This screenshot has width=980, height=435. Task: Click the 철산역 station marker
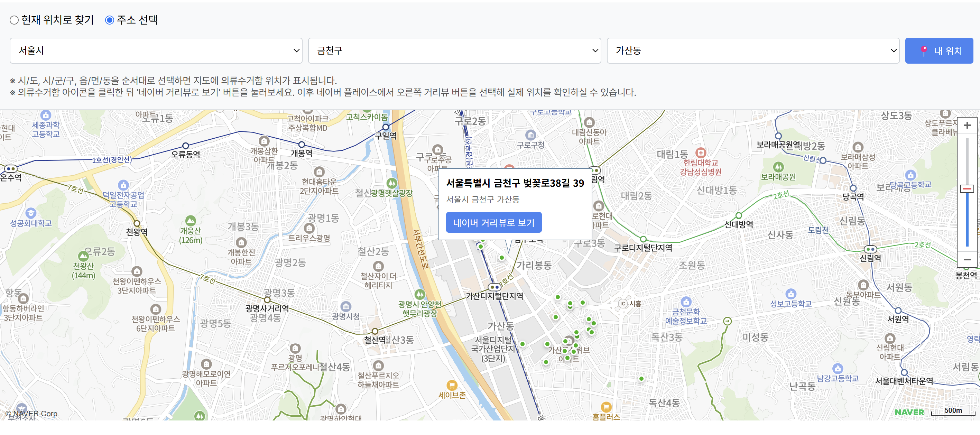pyautogui.click(x=375, y=331)
